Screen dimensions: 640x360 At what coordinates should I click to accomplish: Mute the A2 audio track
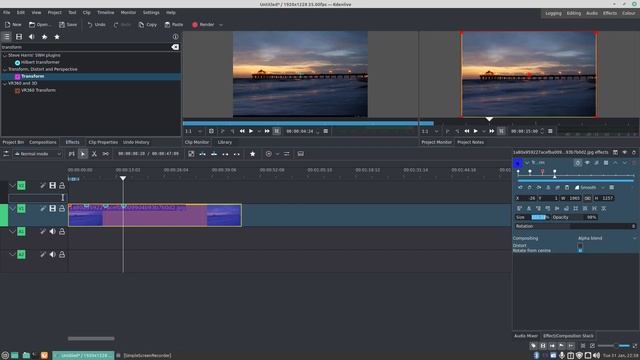[x=53, y=254]
